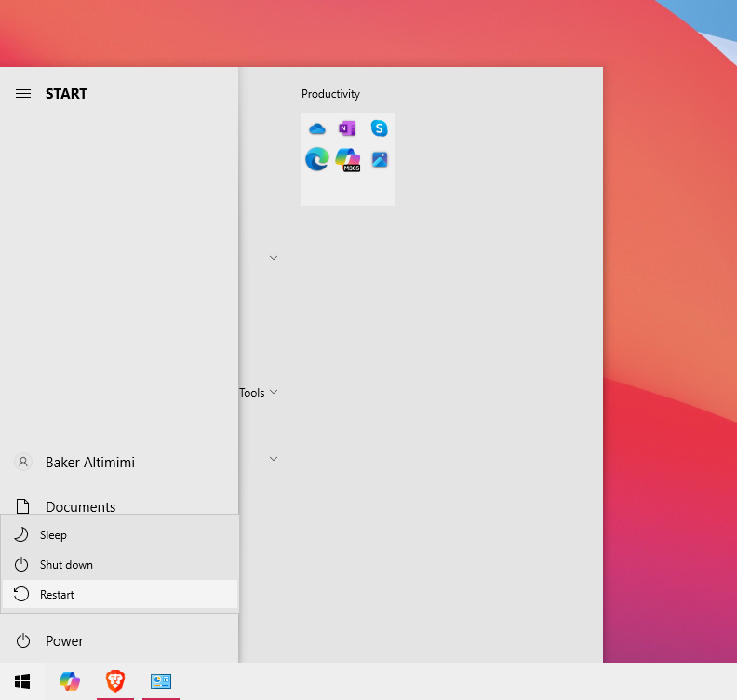Select Sleep from the power menu
Image resolution: width=737 pixels, height=700 pixels.
coord(53,535)
